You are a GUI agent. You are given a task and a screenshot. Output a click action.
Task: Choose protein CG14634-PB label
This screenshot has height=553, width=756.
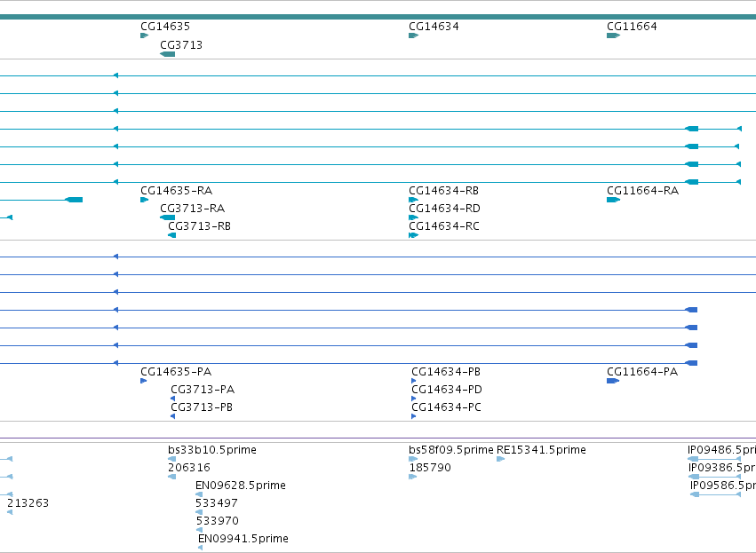pyautogui.click(x=445, y=372)
